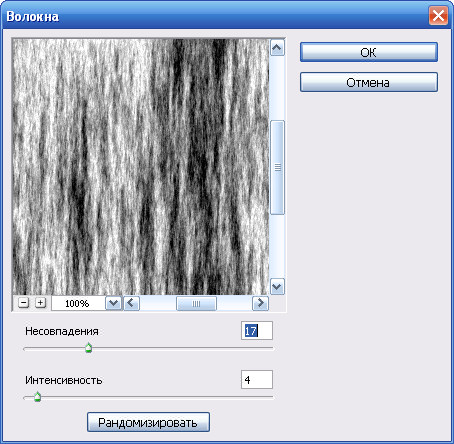This screenshot has width=454, height=444.
Task: Click the horizontal scrollbar thumb of preview
Action: pyautogui.click(x=196, y=303)
